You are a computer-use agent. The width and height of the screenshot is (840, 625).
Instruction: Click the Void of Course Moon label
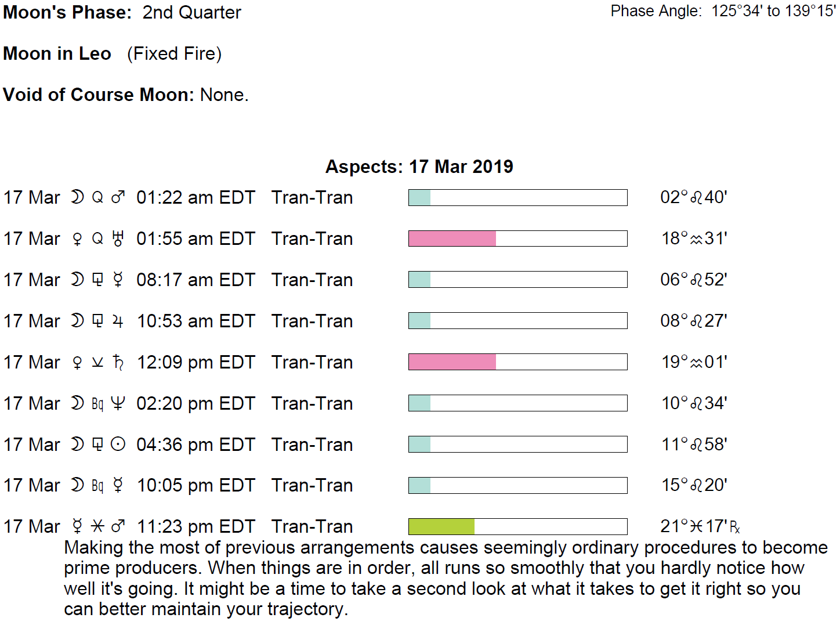99,95
